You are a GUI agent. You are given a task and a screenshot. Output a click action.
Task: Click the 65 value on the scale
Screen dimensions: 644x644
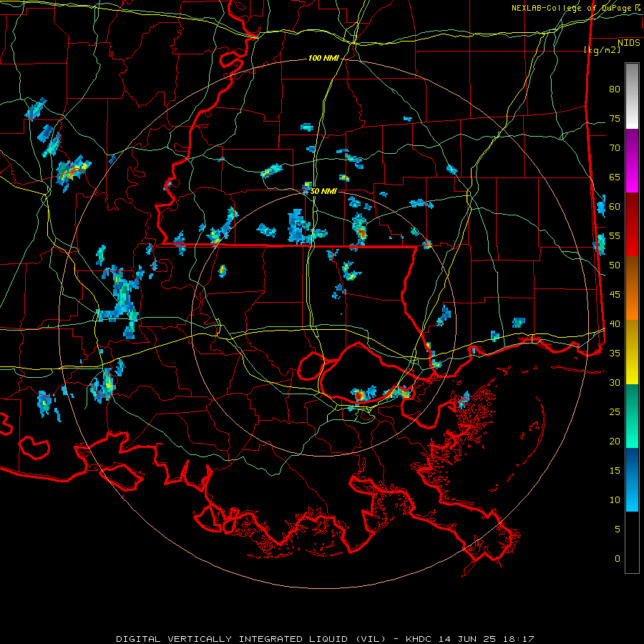pos(615,177)
